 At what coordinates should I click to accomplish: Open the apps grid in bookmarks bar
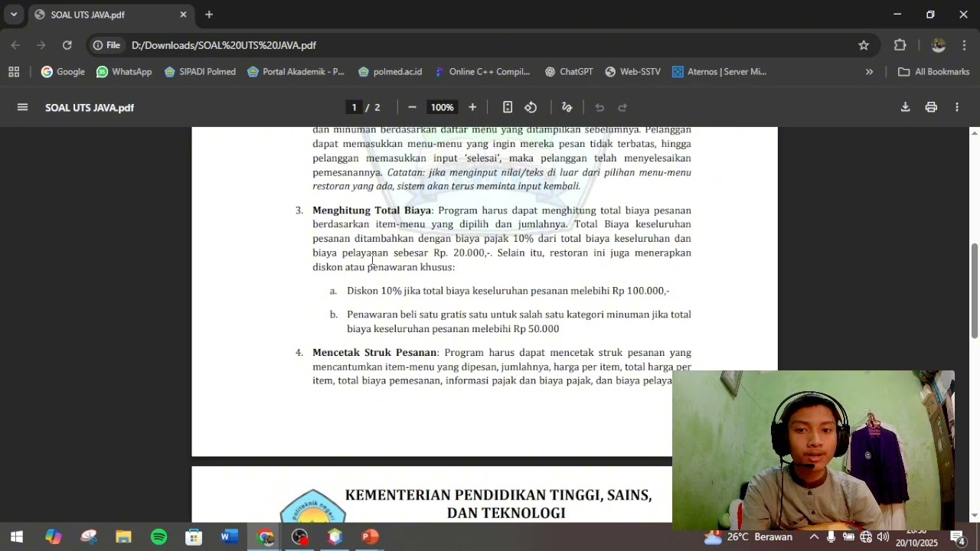point(14,72)
